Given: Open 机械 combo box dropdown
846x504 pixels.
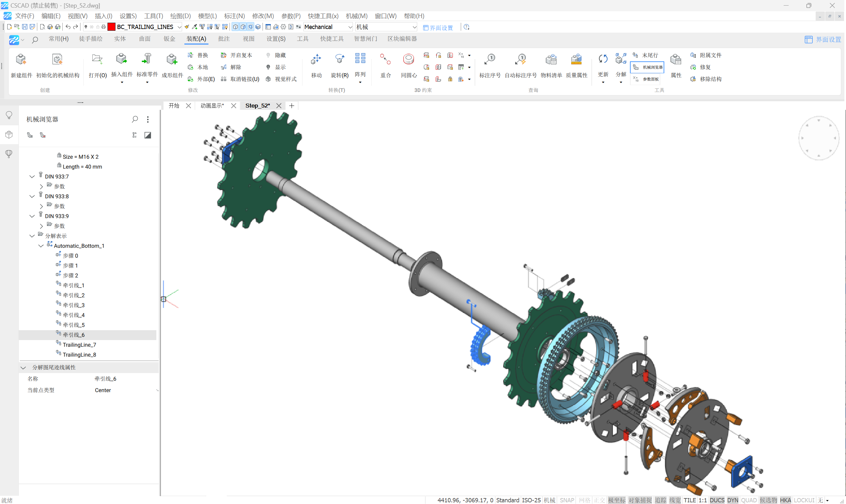Looking at the screenshot, I should [x=414, y=27].
